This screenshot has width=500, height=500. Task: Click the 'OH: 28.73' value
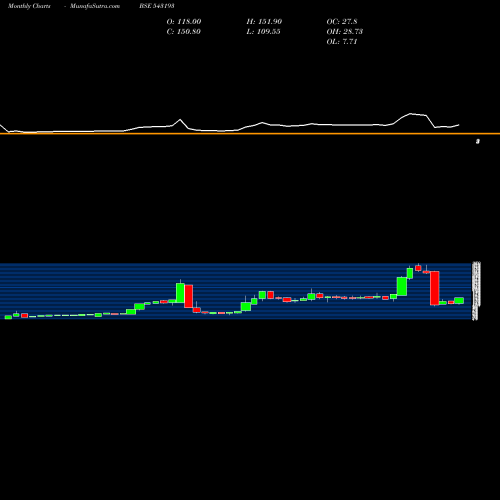345,31
